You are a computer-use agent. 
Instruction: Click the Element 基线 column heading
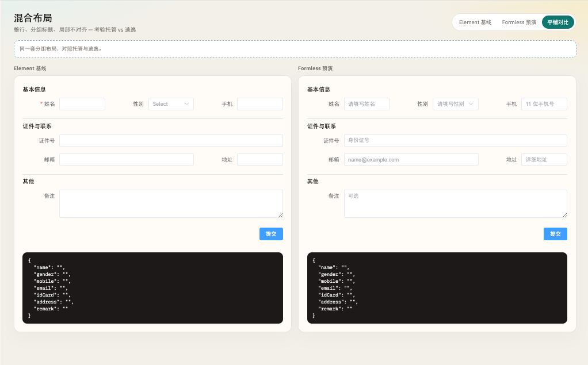click(x=30, y=68)
